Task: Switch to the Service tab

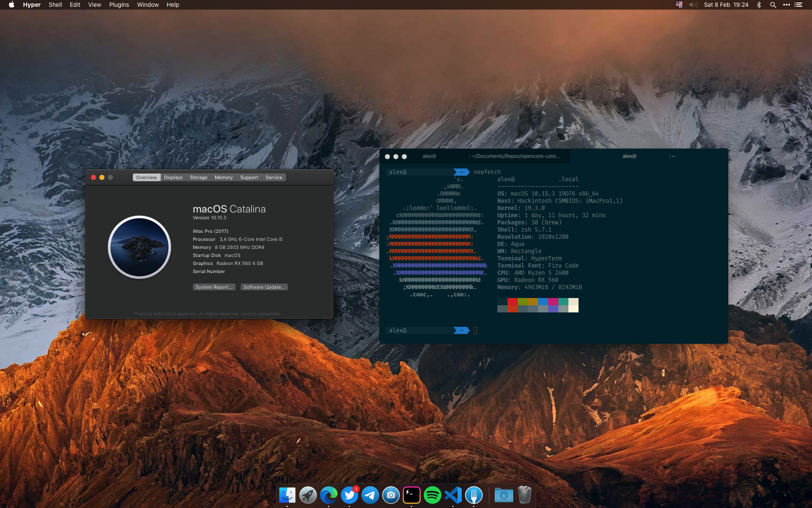Action: [274, 177]
